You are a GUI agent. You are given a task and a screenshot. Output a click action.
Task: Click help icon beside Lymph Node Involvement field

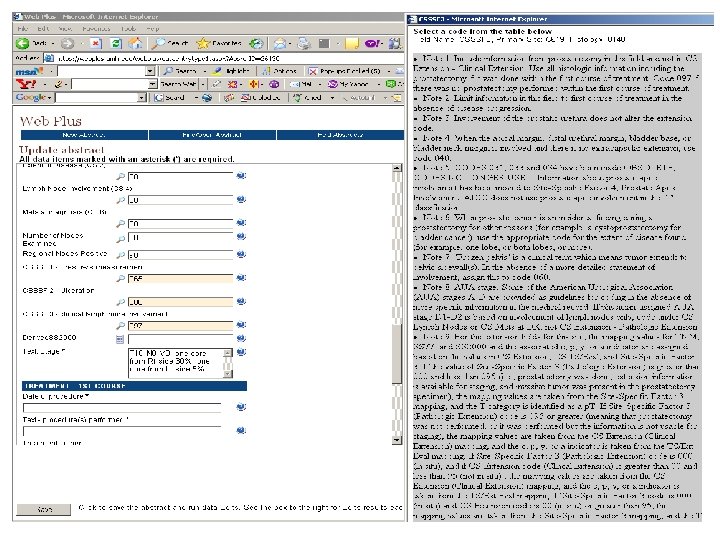click(x=241, y=199)
